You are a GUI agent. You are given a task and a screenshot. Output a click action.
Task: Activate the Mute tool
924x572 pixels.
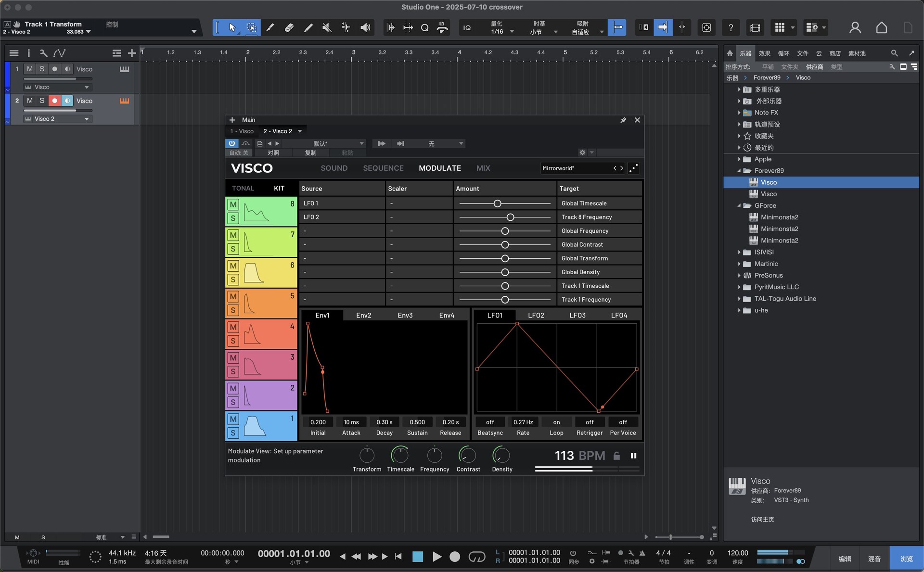click(327, 27)
